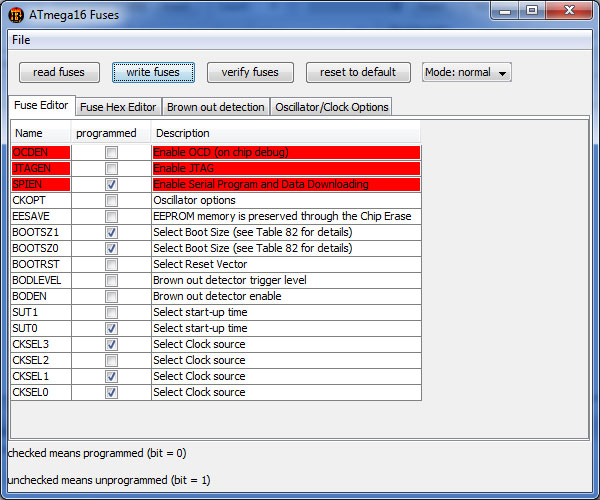Close the ATmega16 Fuses window
Viewport: 600px width, 500px height.
[569, 11]
